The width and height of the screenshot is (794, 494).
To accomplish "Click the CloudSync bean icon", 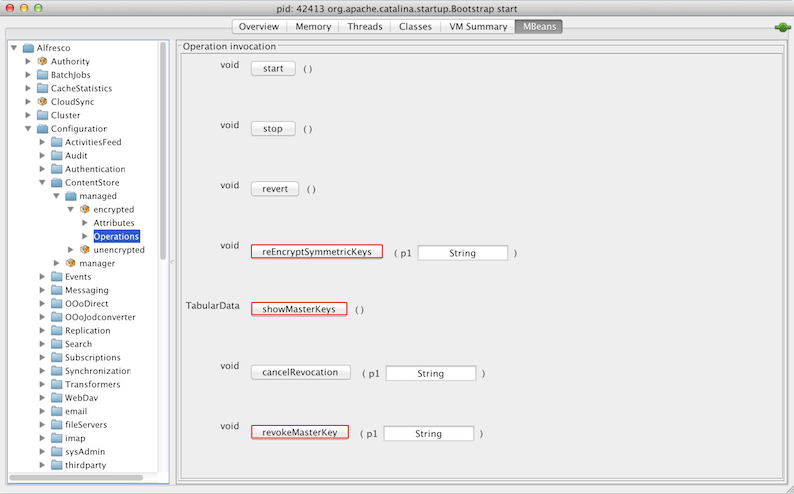I will coord(43,101).
